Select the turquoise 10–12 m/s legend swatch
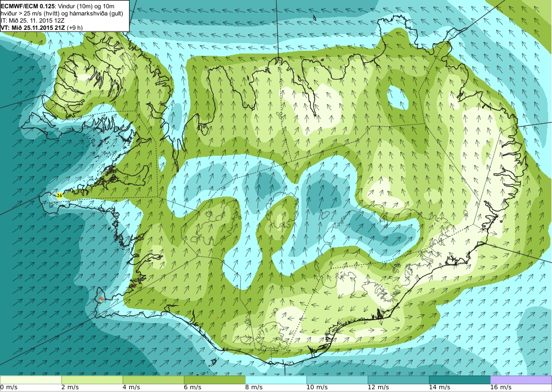The image size is (552, 392). click(337, 380)
